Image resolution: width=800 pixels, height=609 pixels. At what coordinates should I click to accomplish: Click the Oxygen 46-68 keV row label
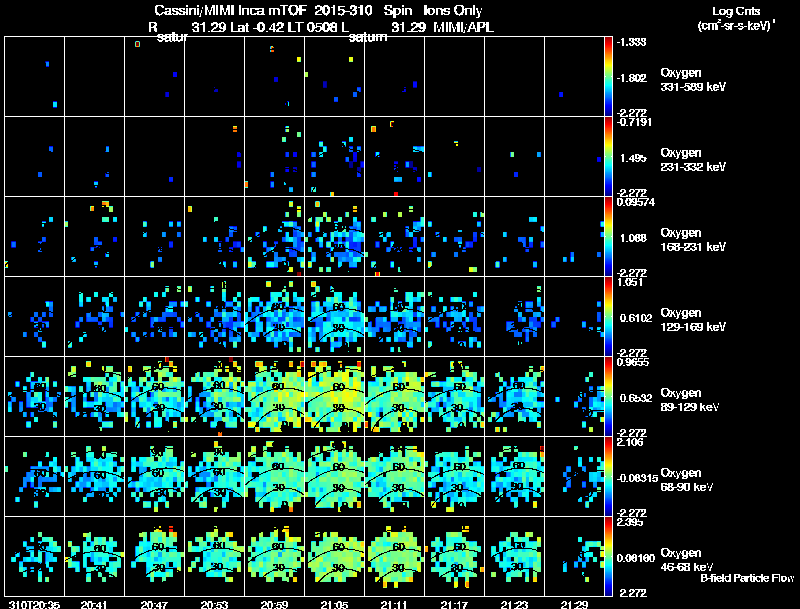tap(687, 560)
